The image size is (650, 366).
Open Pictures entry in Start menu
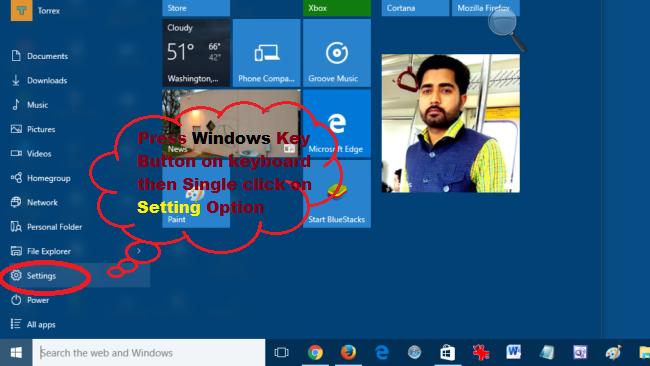[x=33, y=129]
